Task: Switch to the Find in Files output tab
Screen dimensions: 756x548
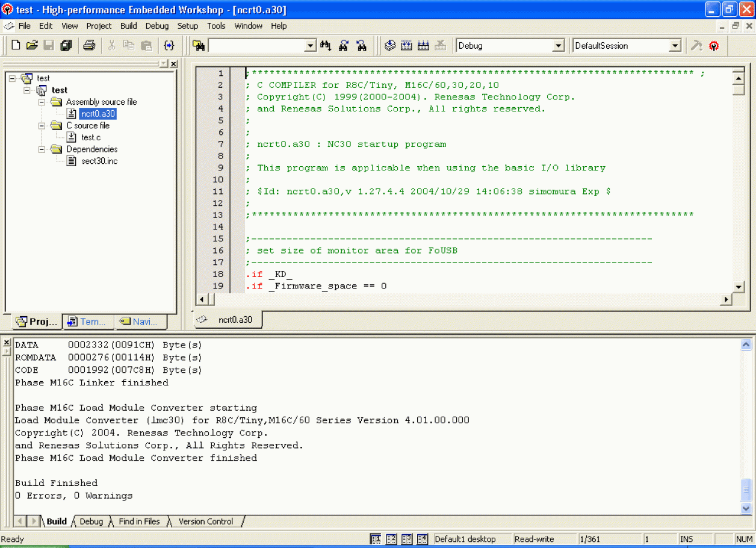Action: (x=138, y=522)
